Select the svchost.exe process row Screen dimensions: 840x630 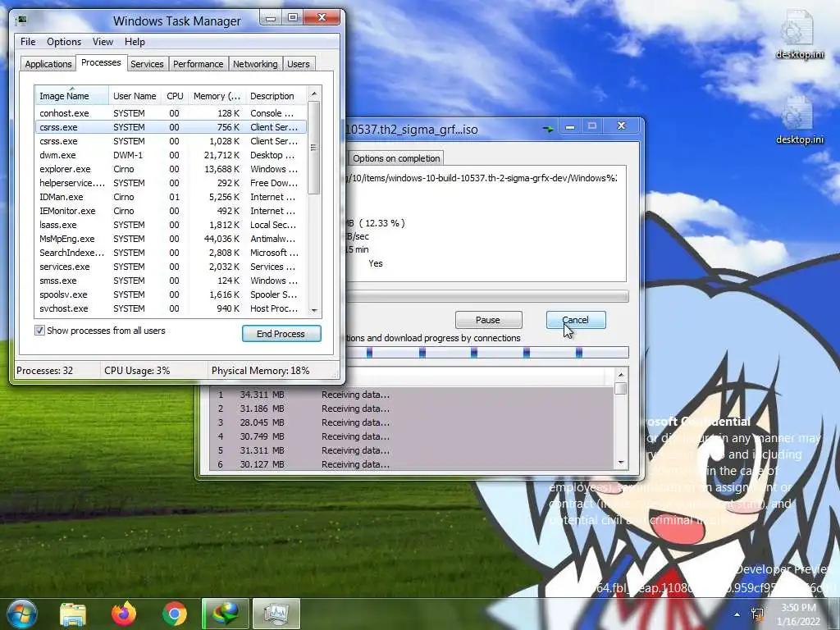(171, 308)
